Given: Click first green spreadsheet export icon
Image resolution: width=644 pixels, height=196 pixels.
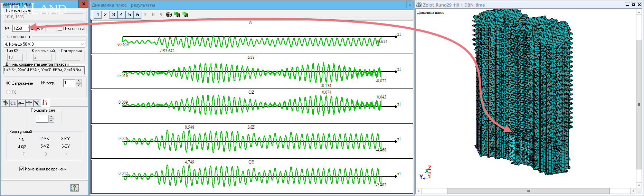Looking at the screenshot, I should (x=177, y=15).
